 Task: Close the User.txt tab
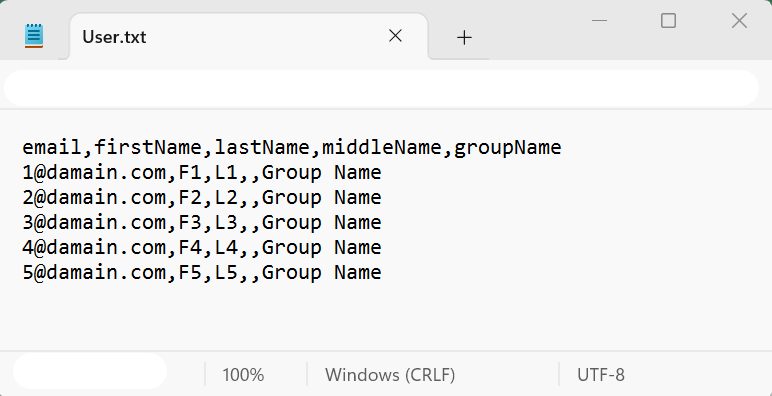[x=395, y=36]
